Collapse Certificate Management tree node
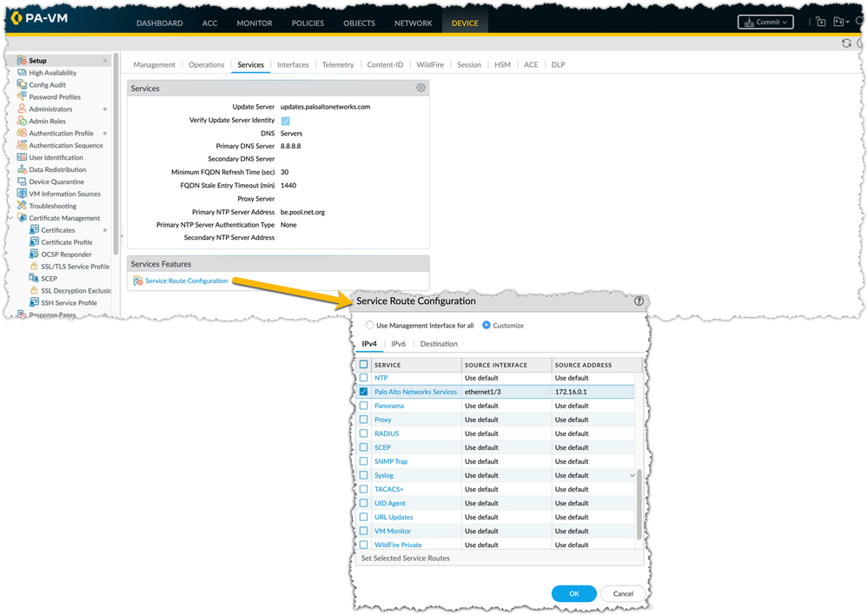This screenshot has height=615, width=868. (10, 218)
